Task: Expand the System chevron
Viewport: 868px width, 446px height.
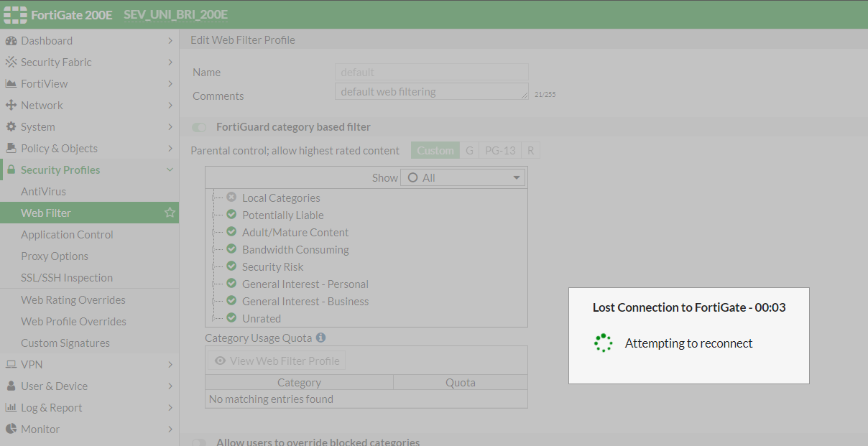Action: [170, 127]
